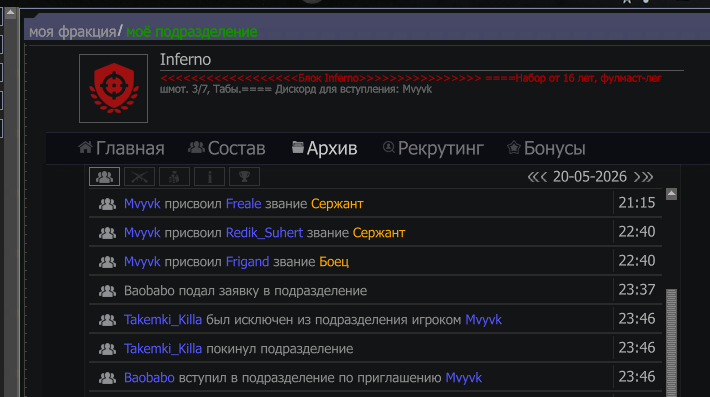Click the Дискорд для вступления: Mvyvk text

click(354, 89)
